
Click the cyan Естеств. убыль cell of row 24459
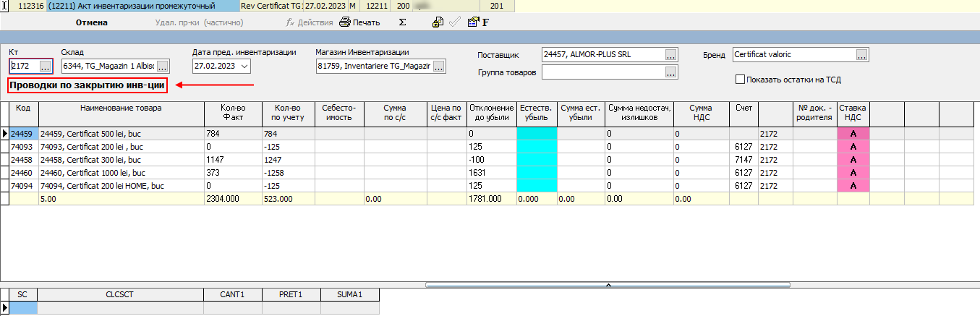(537, 134)
